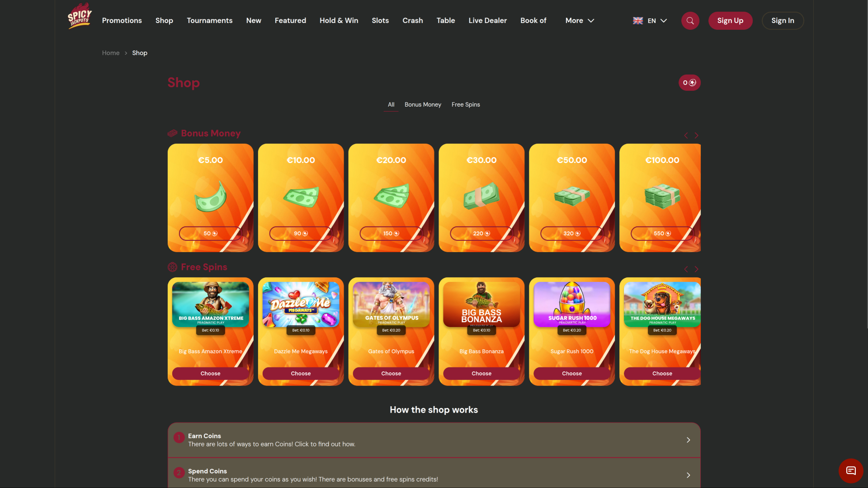
Task: Click Free Spins carousel next arrow
Action: [x=697, y=269]
